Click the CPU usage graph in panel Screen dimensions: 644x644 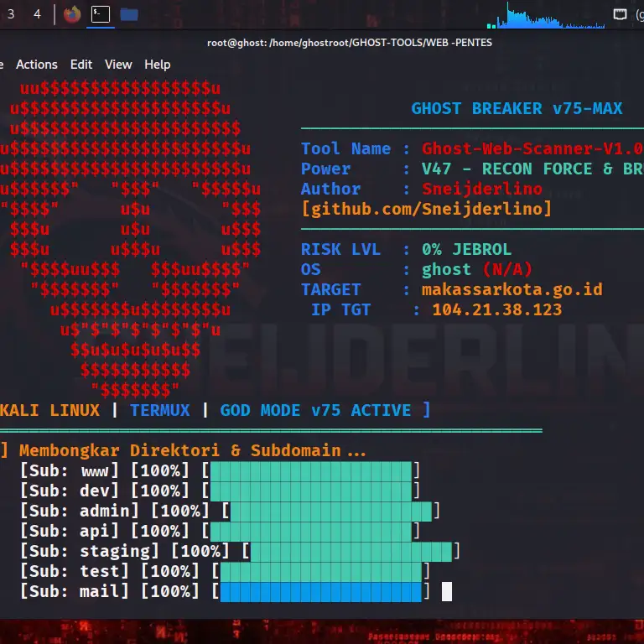(546, 15)
